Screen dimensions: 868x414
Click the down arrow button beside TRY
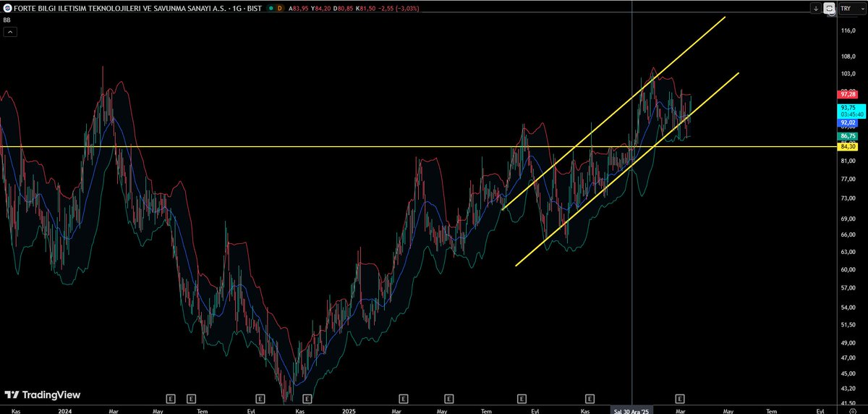point(816,9)
